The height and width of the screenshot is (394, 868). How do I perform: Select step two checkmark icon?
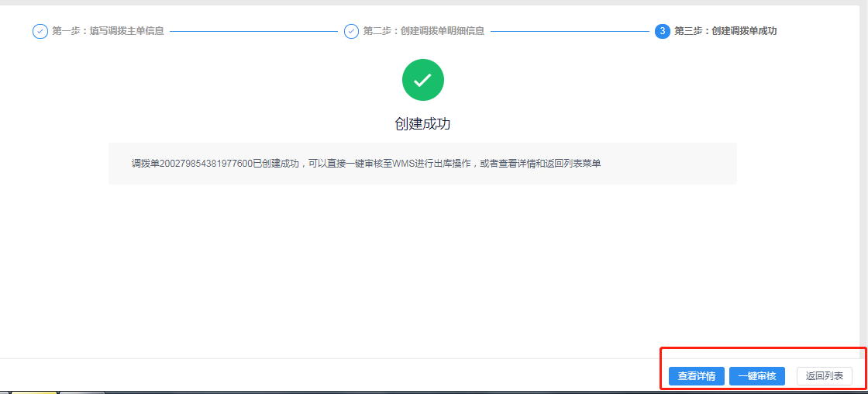coord(352,31)
